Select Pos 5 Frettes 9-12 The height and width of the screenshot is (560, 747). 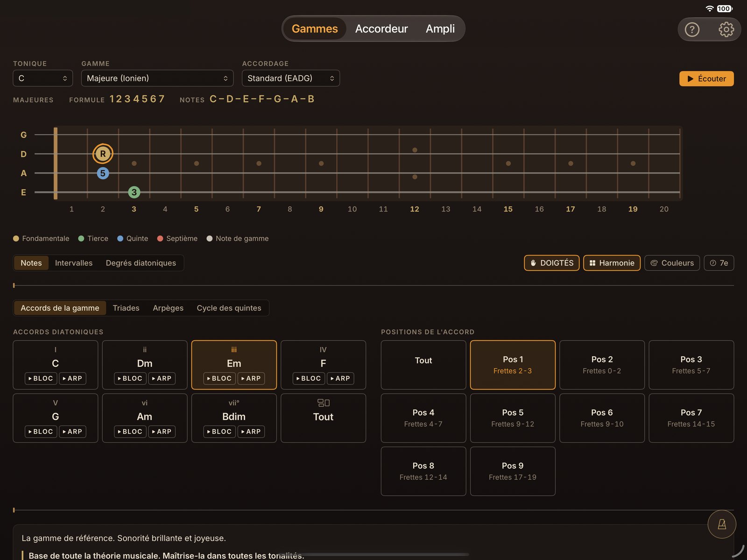pos(513,418)
